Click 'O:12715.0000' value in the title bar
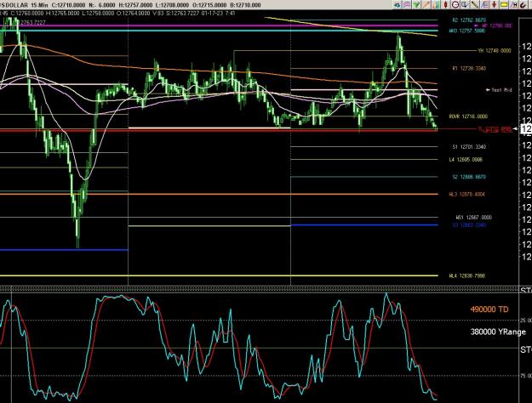This screenshot has width=532, height=403. coord(210,5)
